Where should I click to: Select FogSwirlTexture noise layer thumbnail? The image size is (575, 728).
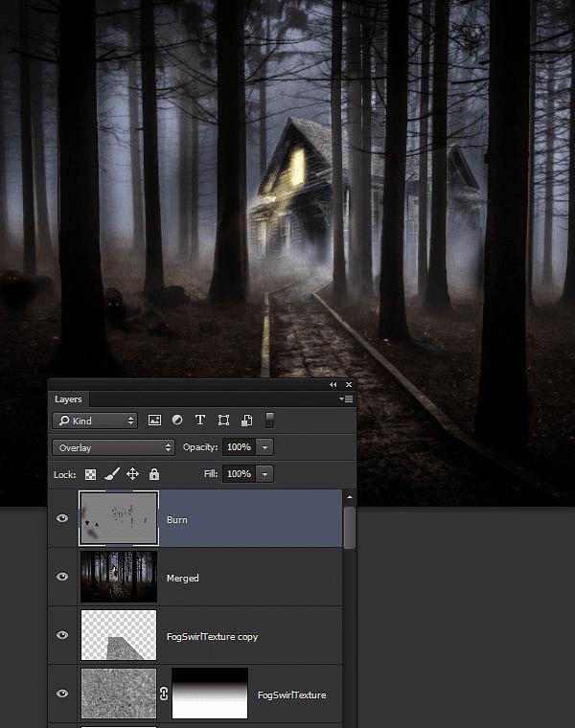pyautogui.click(x=119, y=694)
